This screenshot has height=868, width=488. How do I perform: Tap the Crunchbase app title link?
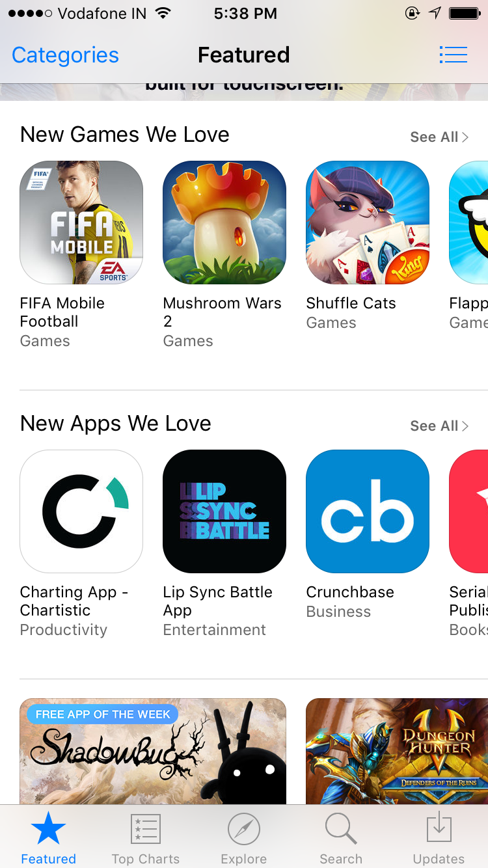point(350,592)
